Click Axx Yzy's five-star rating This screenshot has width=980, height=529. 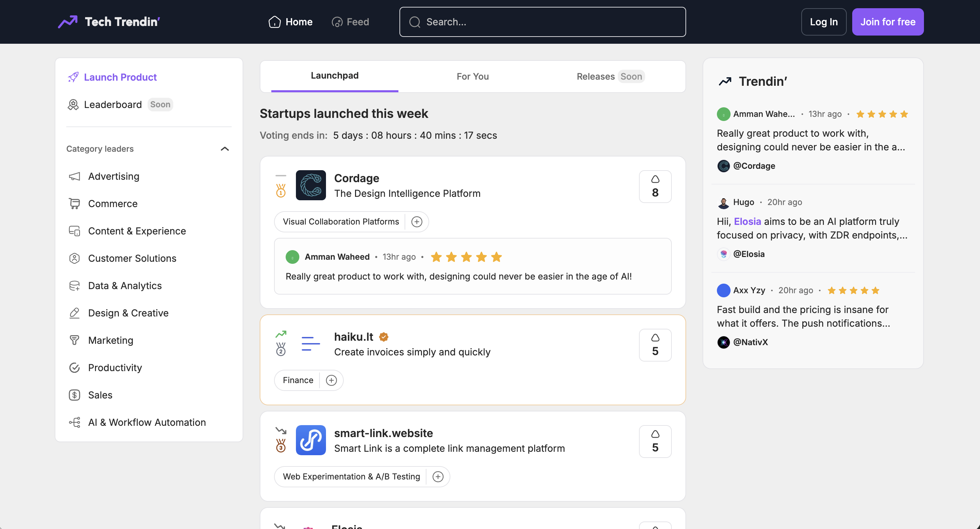pos(853,291)
